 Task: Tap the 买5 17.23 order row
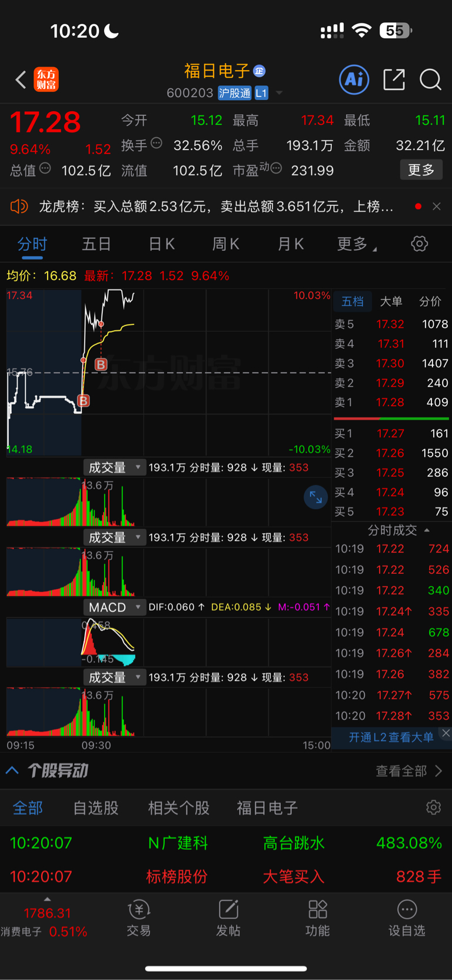391,512
